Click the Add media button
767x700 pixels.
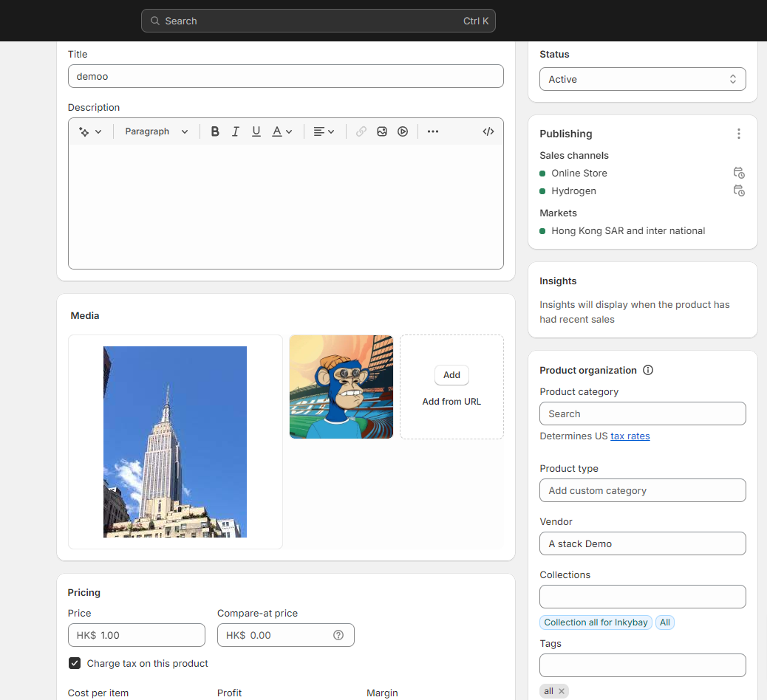(x=451, y=375)
